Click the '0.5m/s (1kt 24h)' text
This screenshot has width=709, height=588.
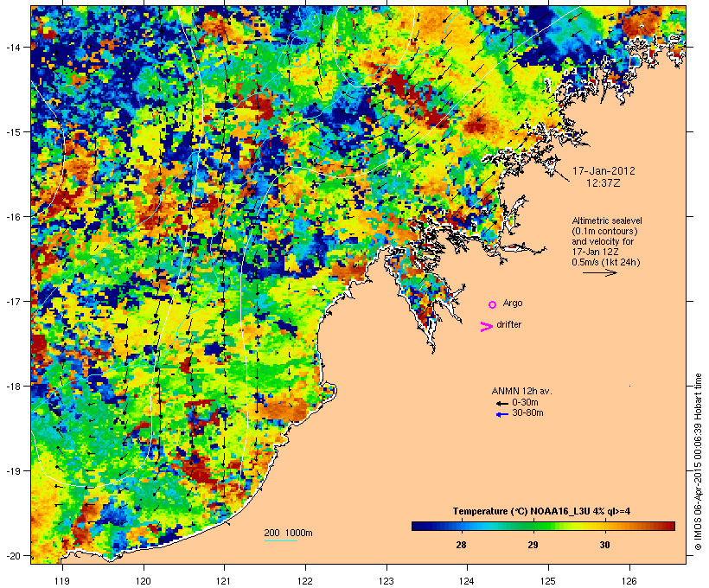tap(606, 262)
